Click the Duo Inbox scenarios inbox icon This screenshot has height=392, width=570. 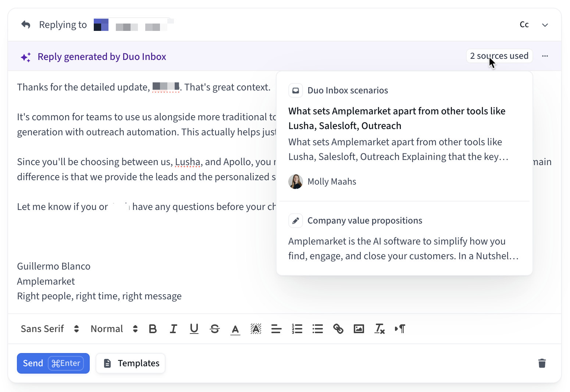296,90
